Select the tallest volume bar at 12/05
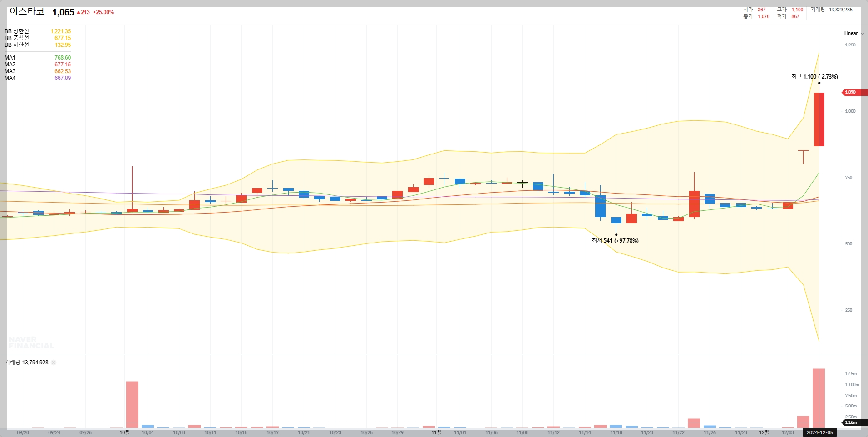 [819, 398]
